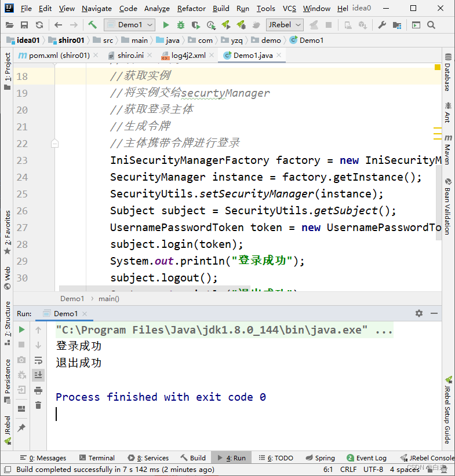Open the Refactor menu

pyautogui.click(x=191, y=9)
